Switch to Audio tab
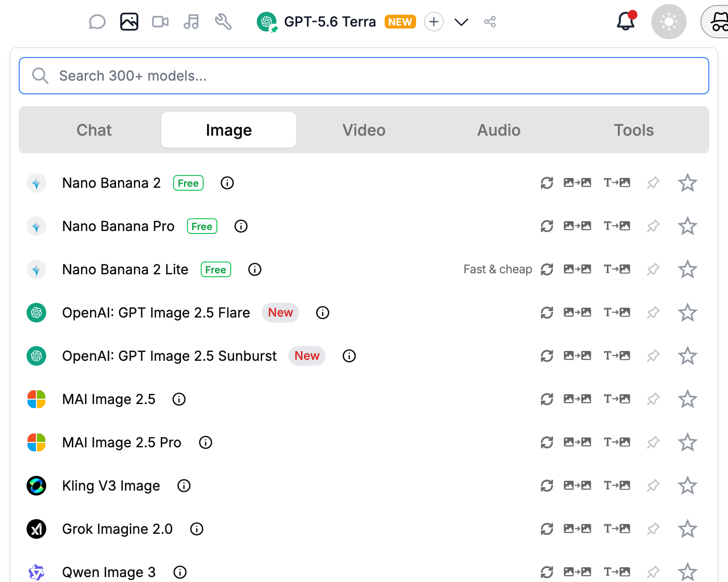 [499, 130]
